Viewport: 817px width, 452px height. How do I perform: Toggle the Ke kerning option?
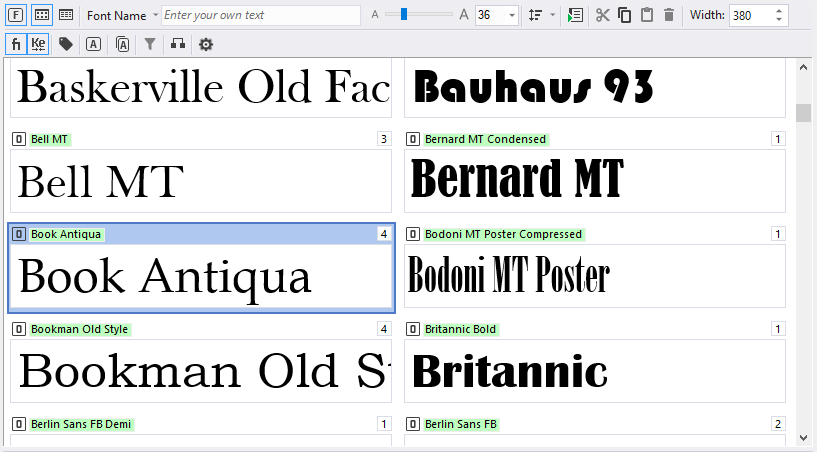(38, 44)
